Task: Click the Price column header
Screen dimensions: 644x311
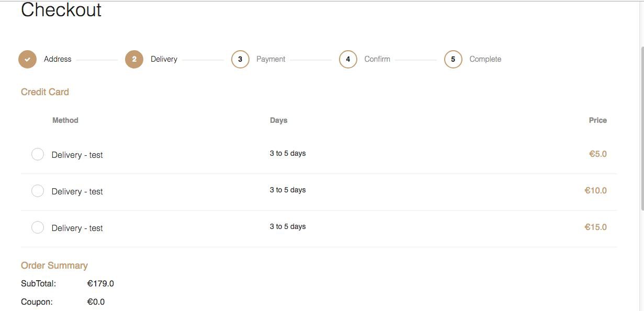Action: (597, 120)
